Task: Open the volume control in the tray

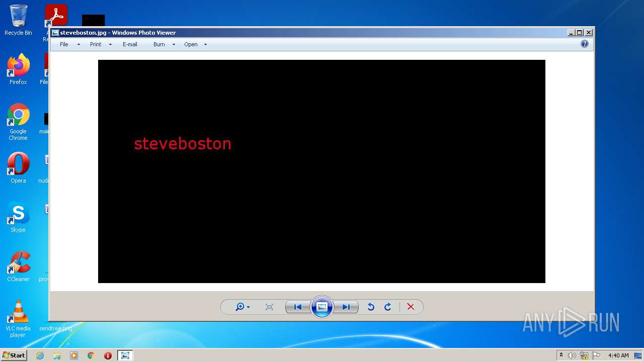Action: pos(572,355)
